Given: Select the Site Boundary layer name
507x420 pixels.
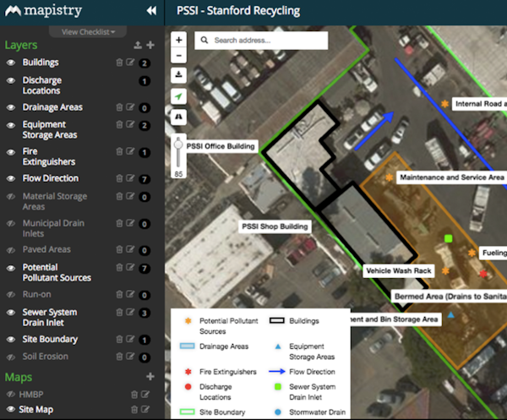Looking at the screenshot, I should tap(50, 339).
